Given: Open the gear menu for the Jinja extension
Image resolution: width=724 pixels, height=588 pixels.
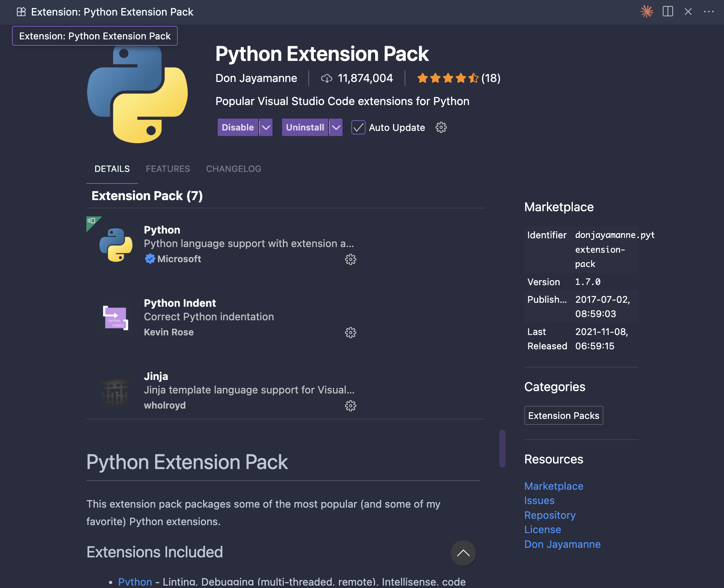Looking at the screenshot, I should point(350,406).
